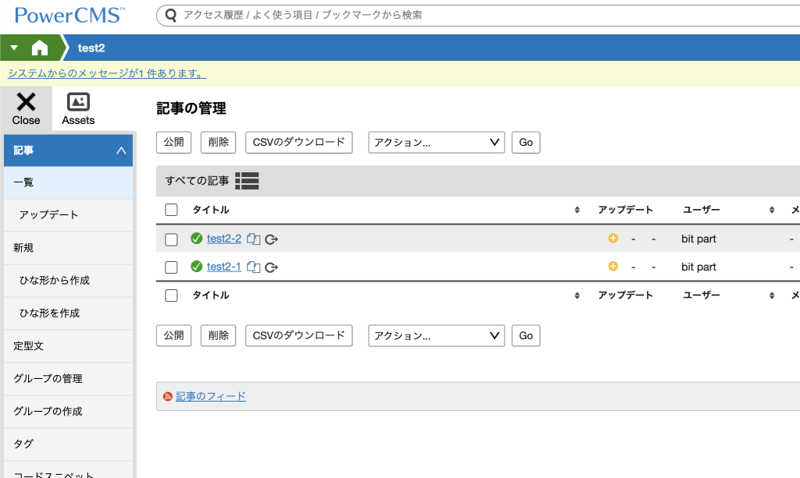Open the test2-1 article link
800x478 pixels.
click(x=224, y=266)
